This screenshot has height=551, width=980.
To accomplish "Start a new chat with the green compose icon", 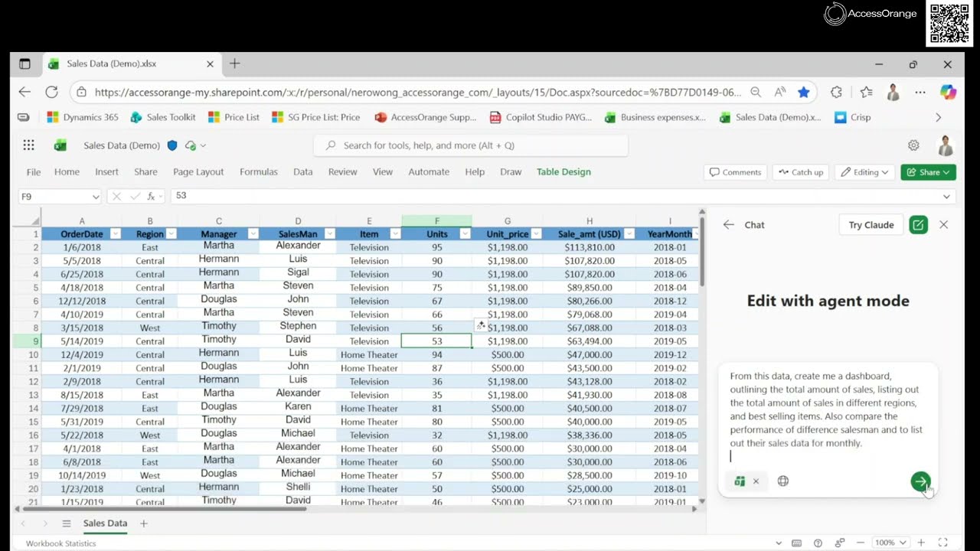I will (918, 225).
